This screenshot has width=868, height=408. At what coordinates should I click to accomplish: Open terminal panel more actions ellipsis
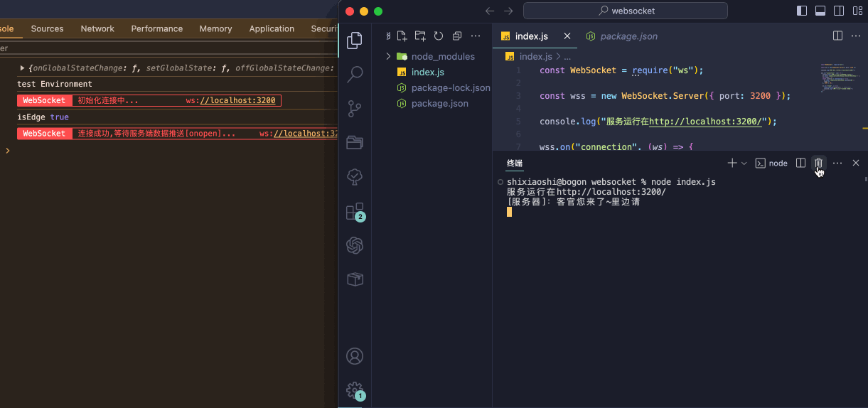click(x=837, y=163)
